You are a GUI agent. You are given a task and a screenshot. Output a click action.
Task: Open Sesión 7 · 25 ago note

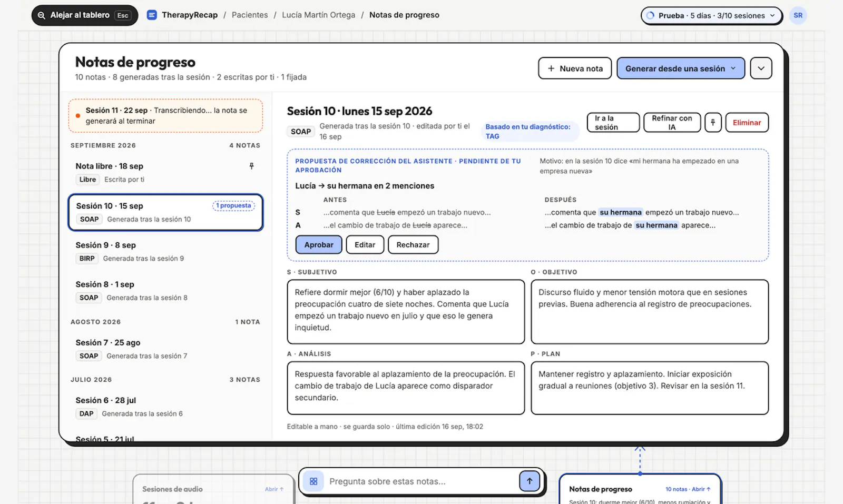pos(165,349)
